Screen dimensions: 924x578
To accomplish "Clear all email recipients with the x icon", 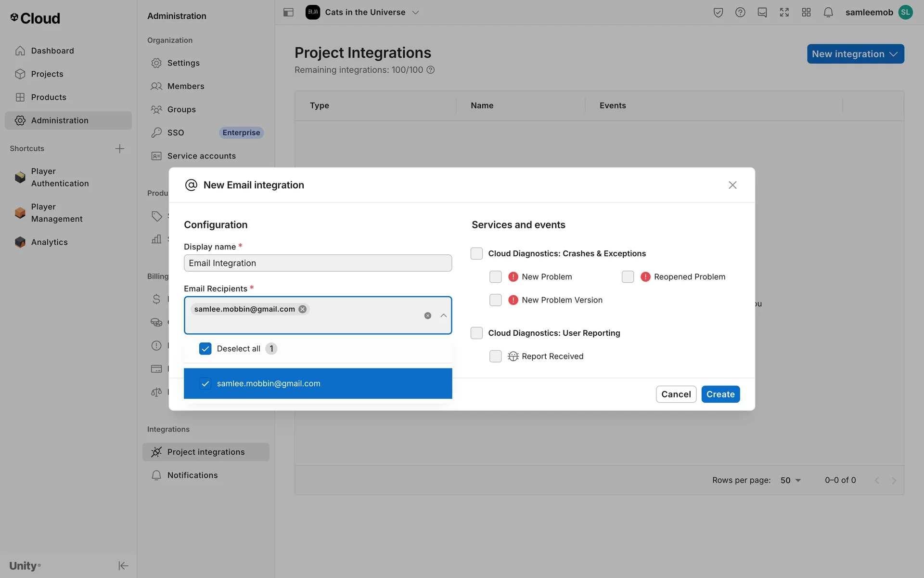I will pyautogui.click(x=427, y=315).
